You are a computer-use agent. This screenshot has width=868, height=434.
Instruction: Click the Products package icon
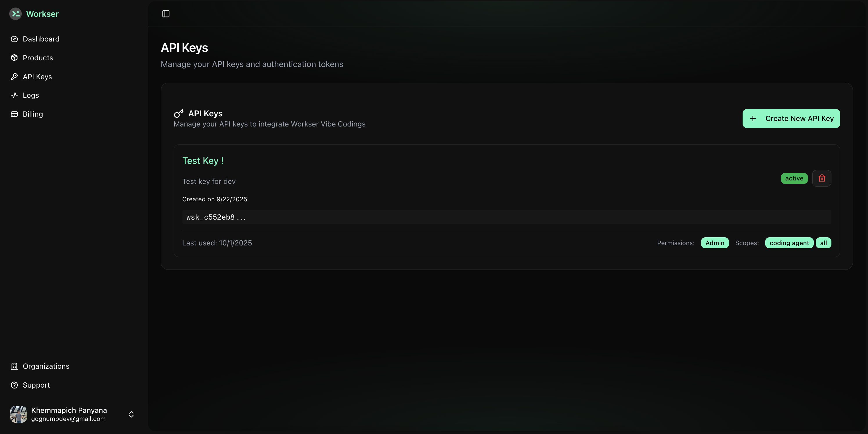pos(14,57)
